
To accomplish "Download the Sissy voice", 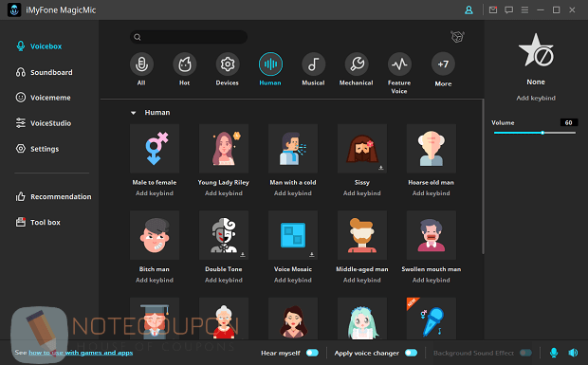I will pos(381,168).
